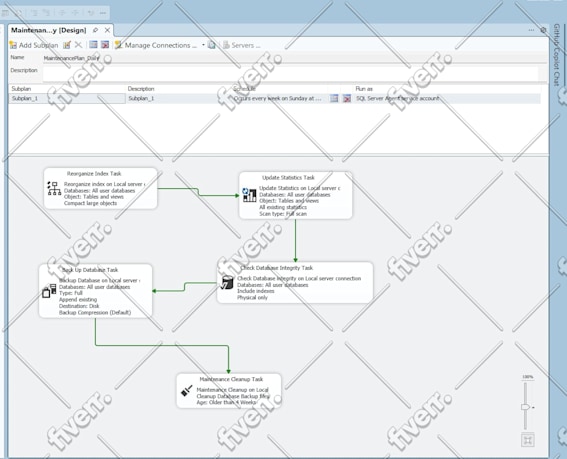Click the 100% zoom level label
Screen dimensions: 567x459
coord(528,377)
